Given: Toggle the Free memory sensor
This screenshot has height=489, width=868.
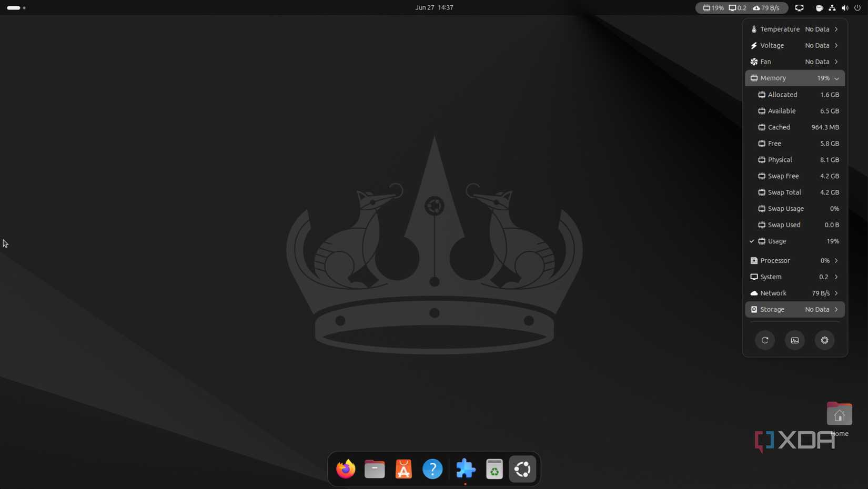Looking at the screenshot, I should (x=795, y=144).
